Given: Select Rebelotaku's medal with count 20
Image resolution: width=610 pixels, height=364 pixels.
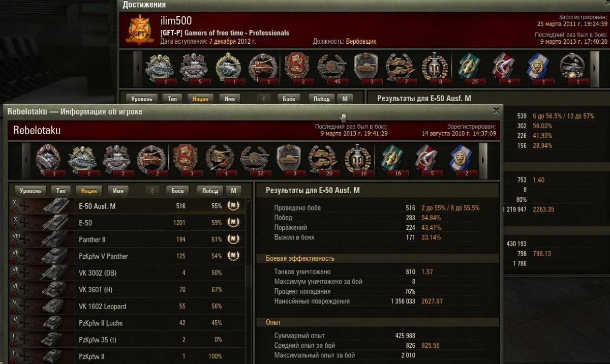Looking at the screenshot, I should coord(323,160).
